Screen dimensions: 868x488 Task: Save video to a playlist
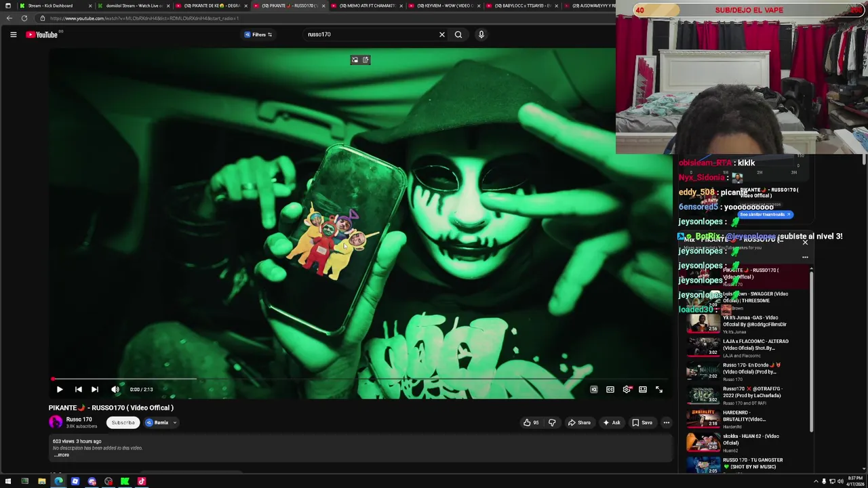pyautogui.click(x=642, y=423)
